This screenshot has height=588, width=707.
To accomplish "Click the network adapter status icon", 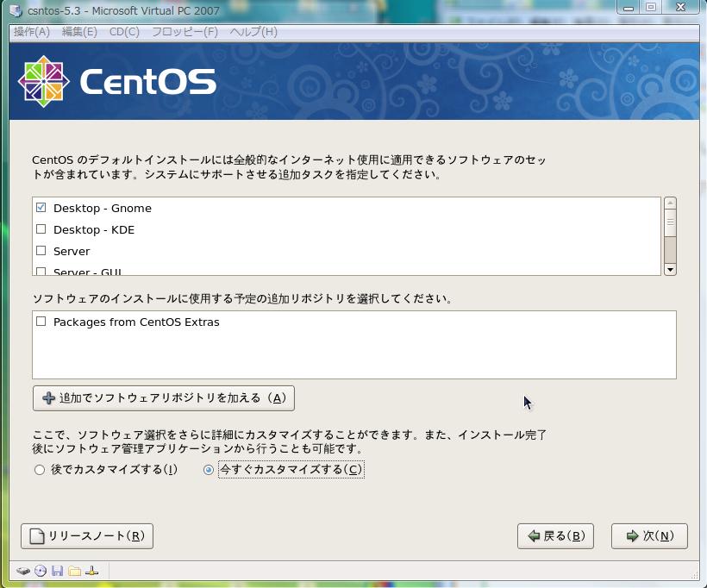I will tap(92, 571).
